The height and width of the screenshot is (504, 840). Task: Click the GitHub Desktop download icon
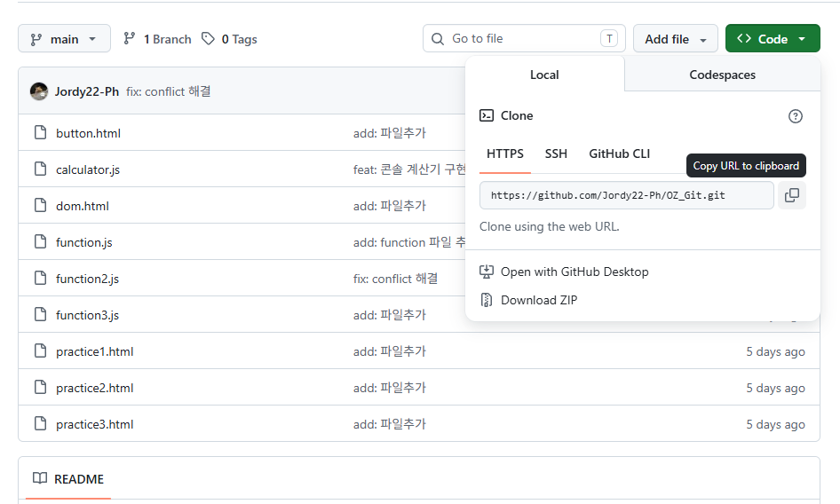click(487, 272)
